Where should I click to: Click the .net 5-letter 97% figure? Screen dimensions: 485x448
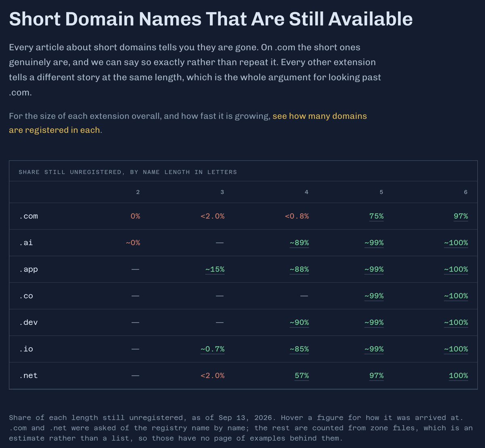coord(376,376)
